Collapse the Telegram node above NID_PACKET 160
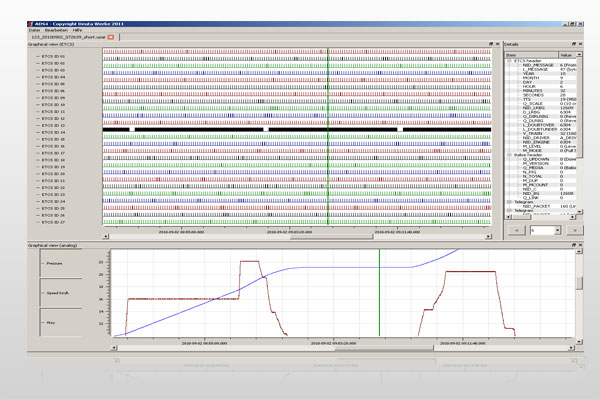The height and width of the screenshot is (400, 600). (x=509, y=202)
